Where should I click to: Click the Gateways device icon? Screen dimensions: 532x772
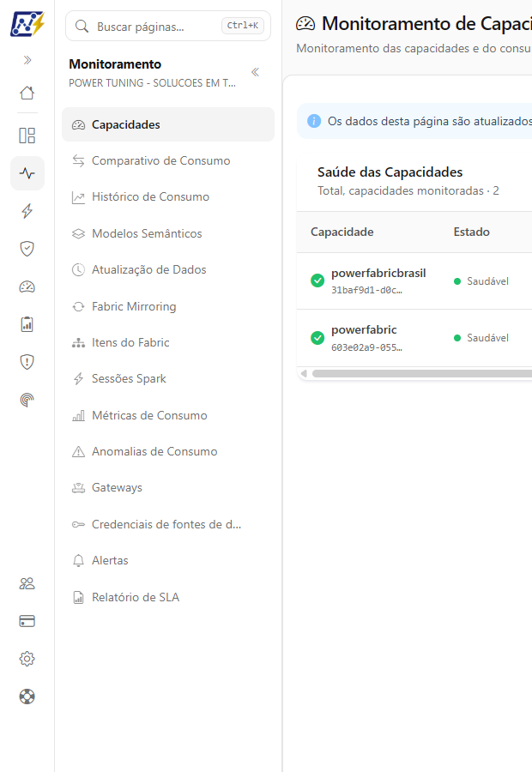(78, 488)
